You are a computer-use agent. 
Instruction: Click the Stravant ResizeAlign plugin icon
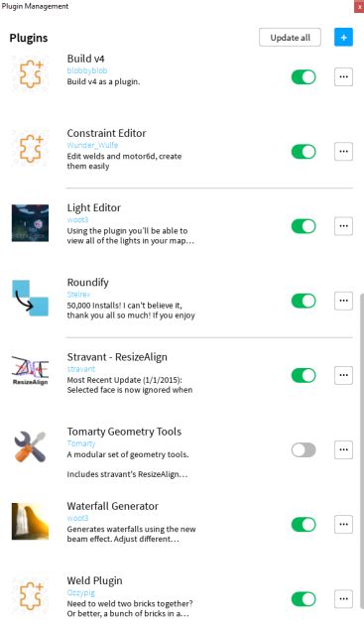(30, 370)
